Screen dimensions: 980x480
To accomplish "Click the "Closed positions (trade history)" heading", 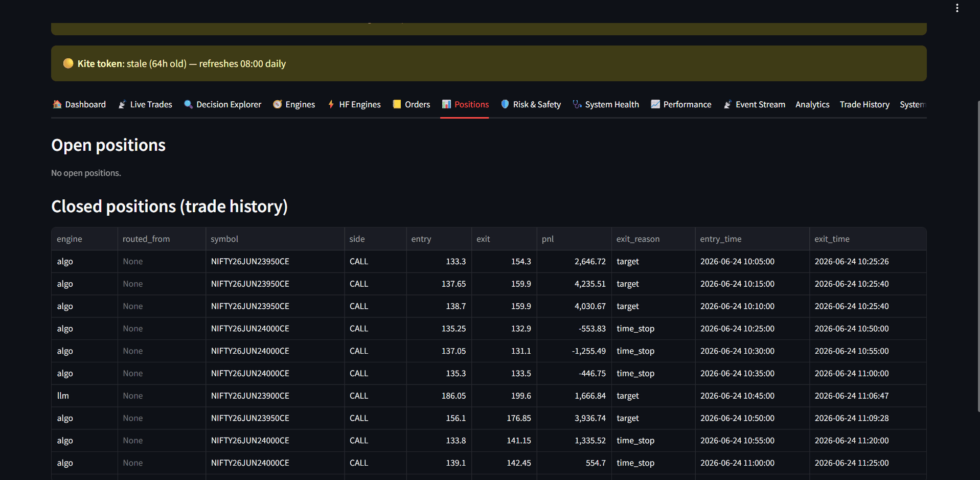I will tap(170, 207).
